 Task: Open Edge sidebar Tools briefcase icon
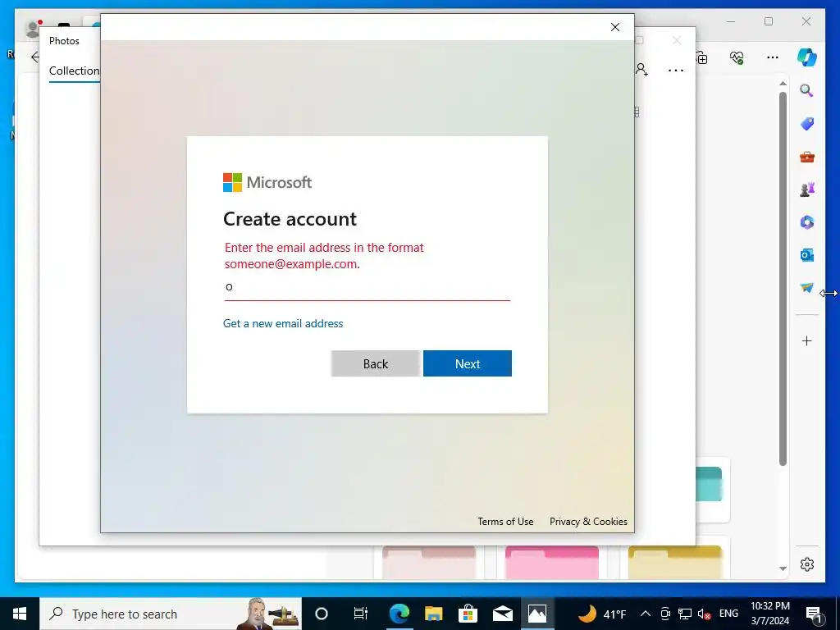point(807,157)
